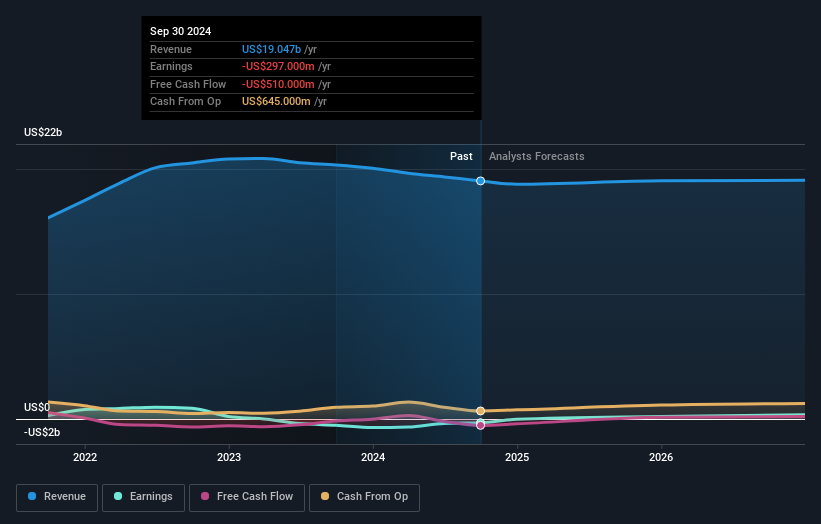Click the Earnings row label in tooltip
821x524 pixels.
point(171,66)
